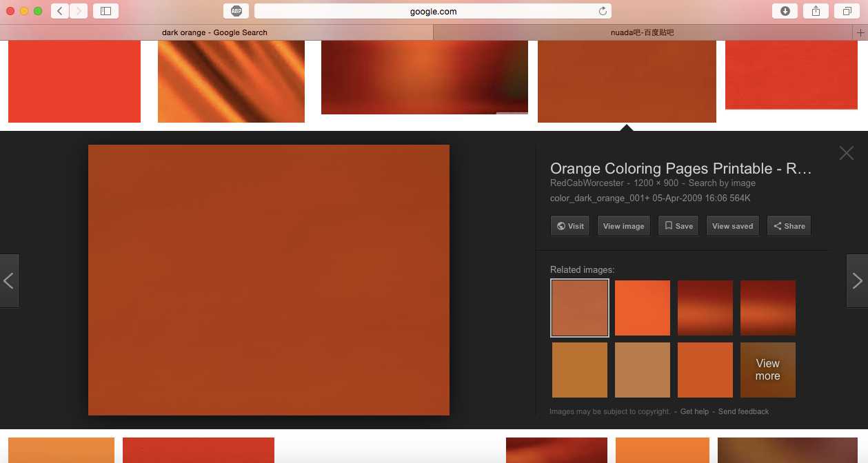Select fourth related image in top row
This screenshot has height=463, width=868.
pyautogui.click(x=768, y=308)
